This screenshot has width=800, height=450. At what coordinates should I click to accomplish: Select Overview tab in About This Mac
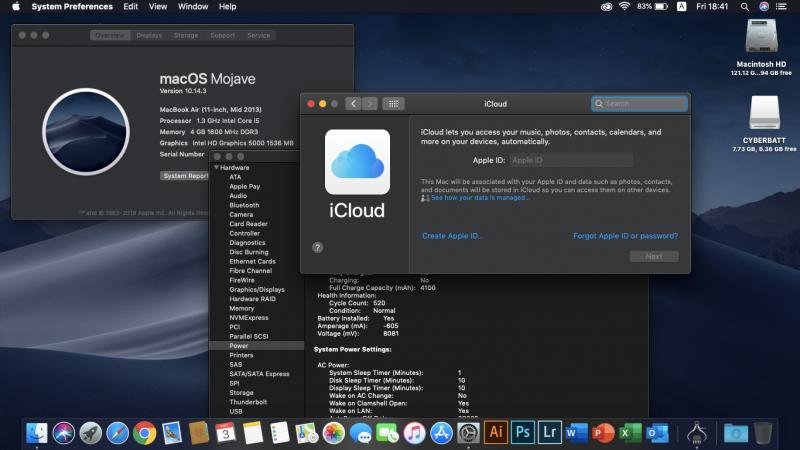(x=110, y=35)
